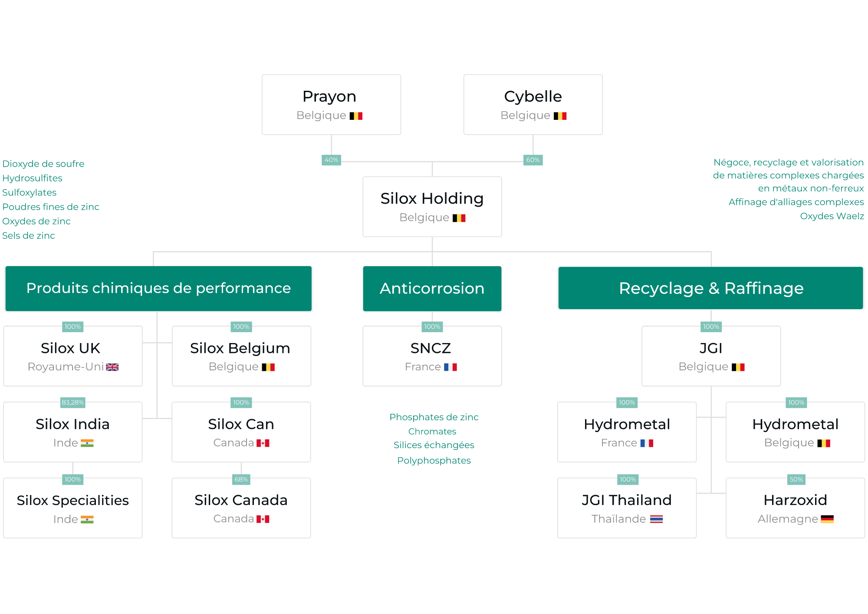
Task: Click the Sels de zinc text
Action: tap(29, 235)
